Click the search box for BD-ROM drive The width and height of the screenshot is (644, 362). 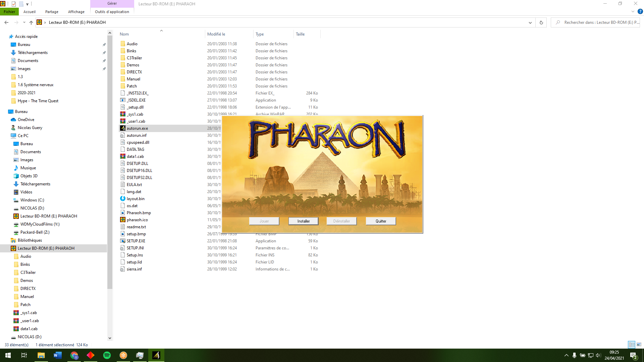(596, 22)
